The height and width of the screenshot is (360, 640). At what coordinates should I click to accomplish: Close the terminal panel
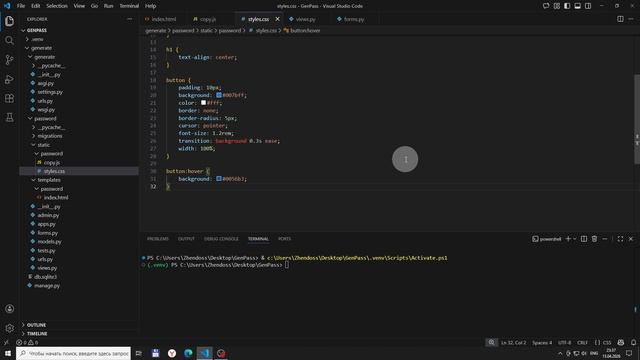tap(631, 239)
